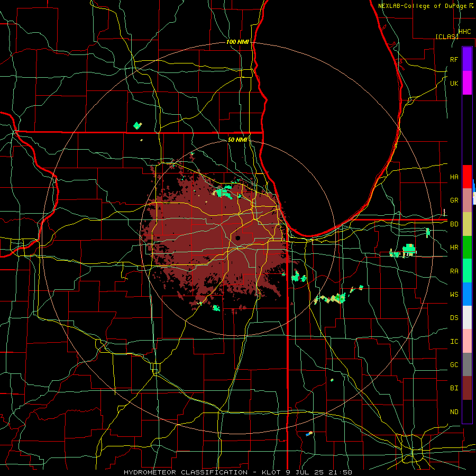Click the GR pink legend swatch
This screenshot has width=476, height=476.
click(x=467, y=200)
